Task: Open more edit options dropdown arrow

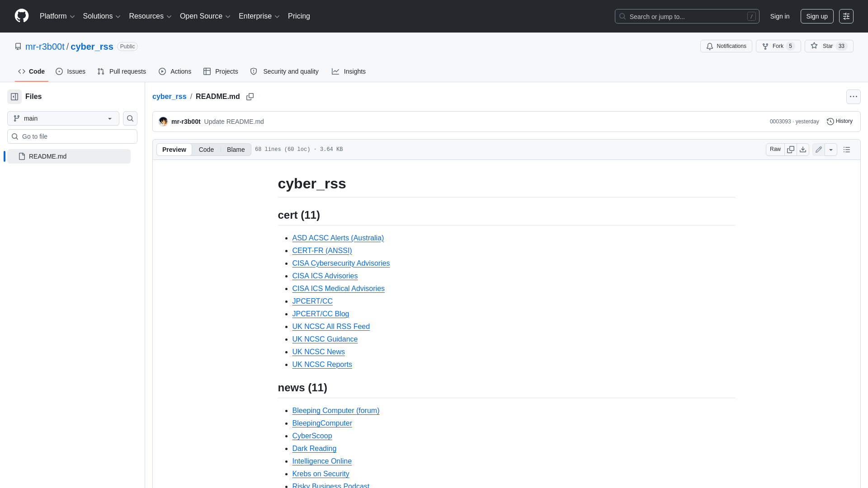Action: (x=830, y=150)
